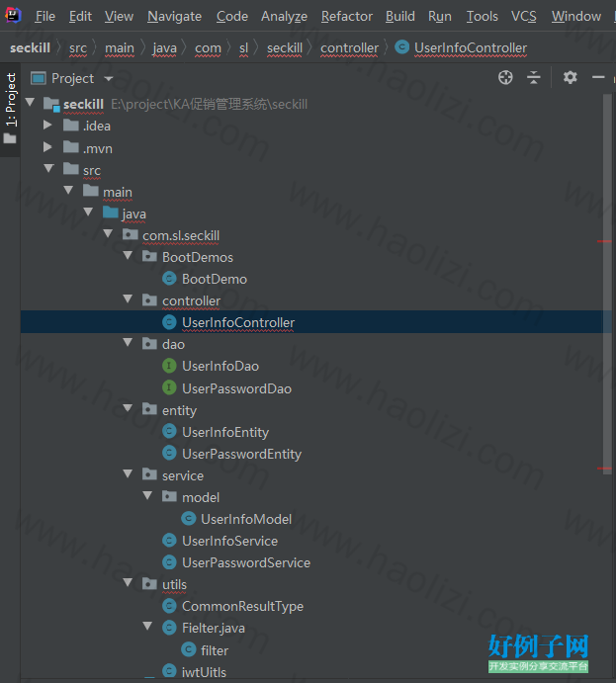616x683 pixels.
Task: Collapse the com.sl.seckill package arrow
Action: (108, 234)
